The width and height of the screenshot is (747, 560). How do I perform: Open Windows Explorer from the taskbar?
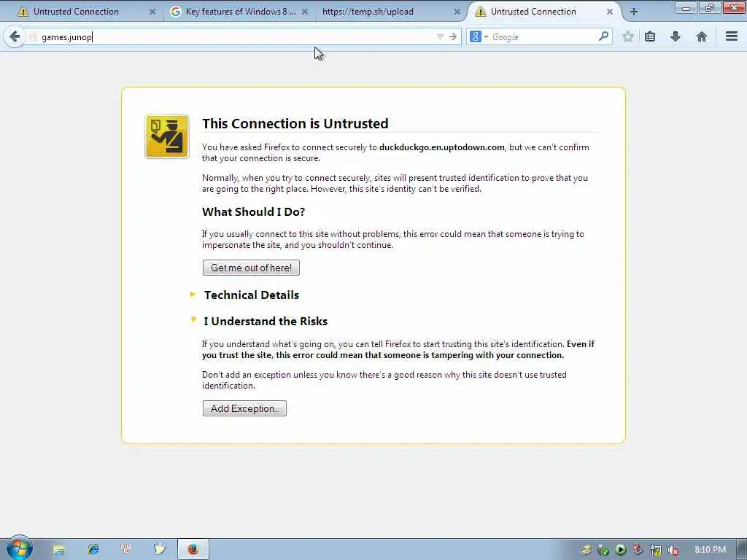(58, 550)
